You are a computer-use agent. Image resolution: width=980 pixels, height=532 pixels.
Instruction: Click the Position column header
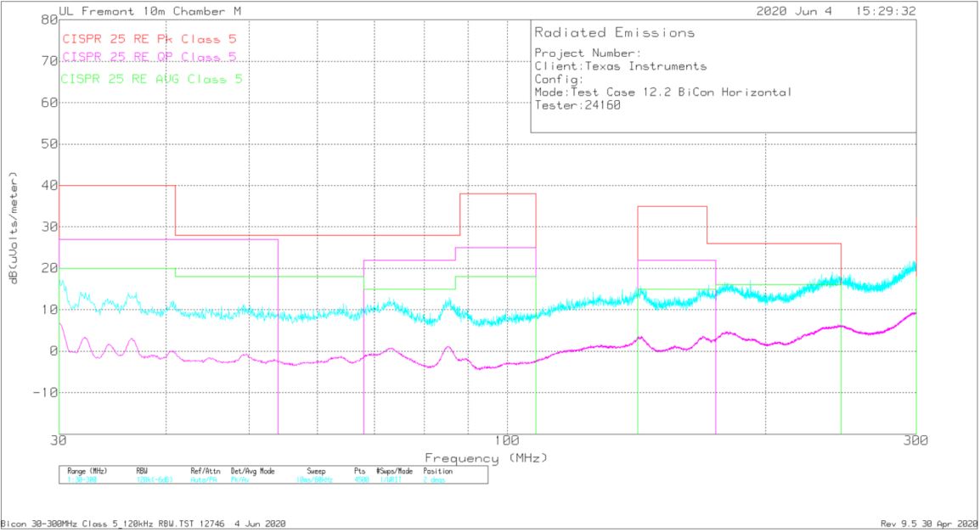(x=437, y=471)
